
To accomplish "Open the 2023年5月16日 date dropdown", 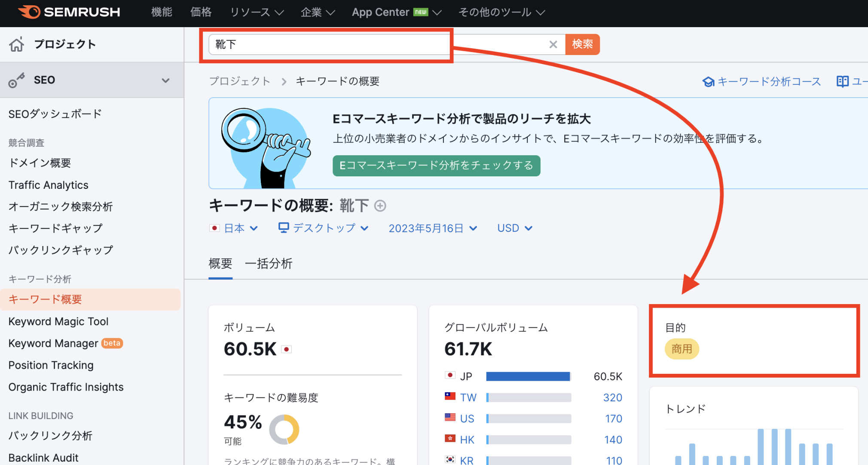I will [x=433, y=228].
